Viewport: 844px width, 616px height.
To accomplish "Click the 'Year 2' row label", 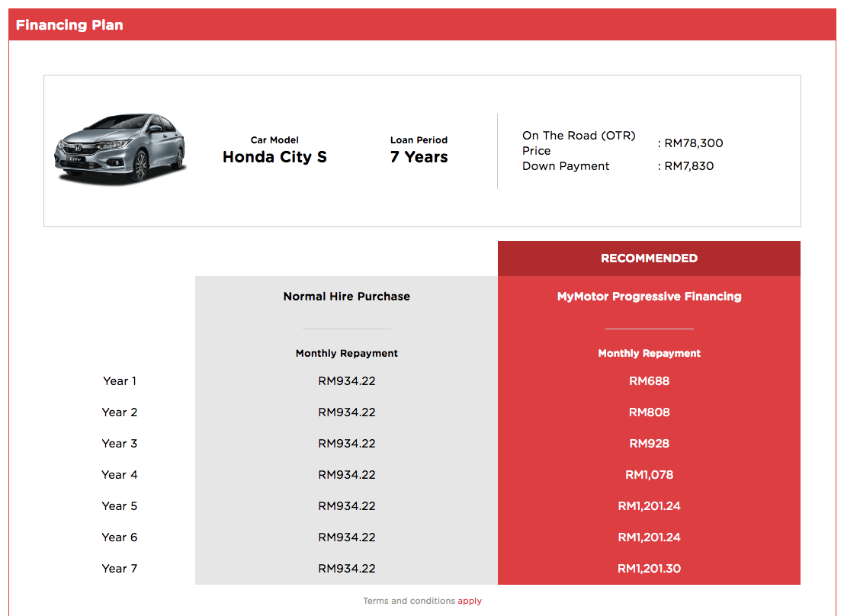I will coord(120,412).
